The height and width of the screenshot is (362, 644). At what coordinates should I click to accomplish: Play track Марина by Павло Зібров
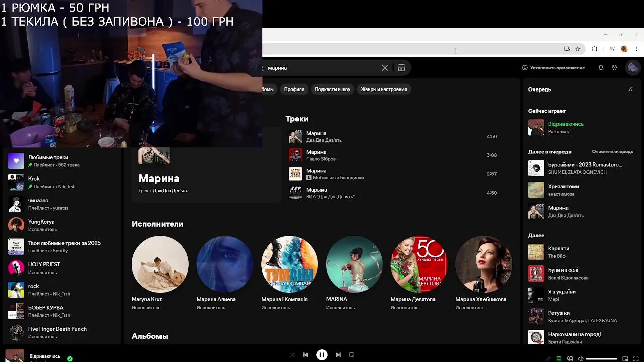pyautogui.click(x=393, y=155)
